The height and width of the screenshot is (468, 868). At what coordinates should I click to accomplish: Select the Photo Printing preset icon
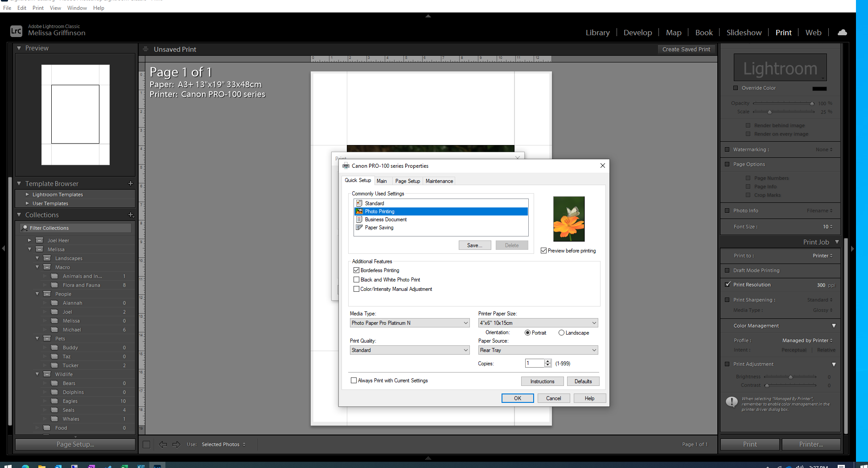359,211
